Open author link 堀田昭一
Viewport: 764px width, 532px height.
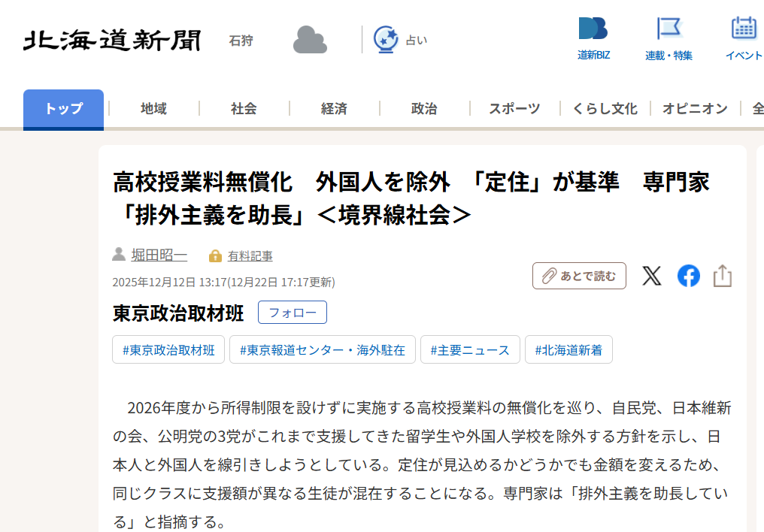click(x=159, y=255)
